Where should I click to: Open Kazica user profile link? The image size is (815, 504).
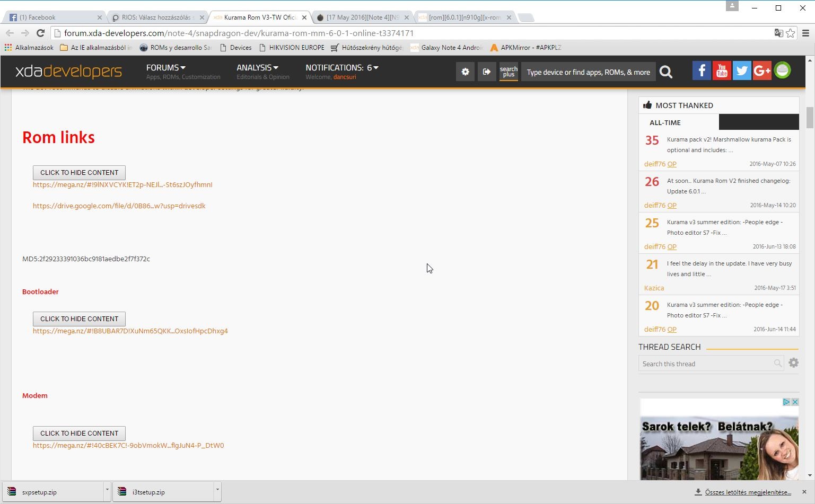654,288
